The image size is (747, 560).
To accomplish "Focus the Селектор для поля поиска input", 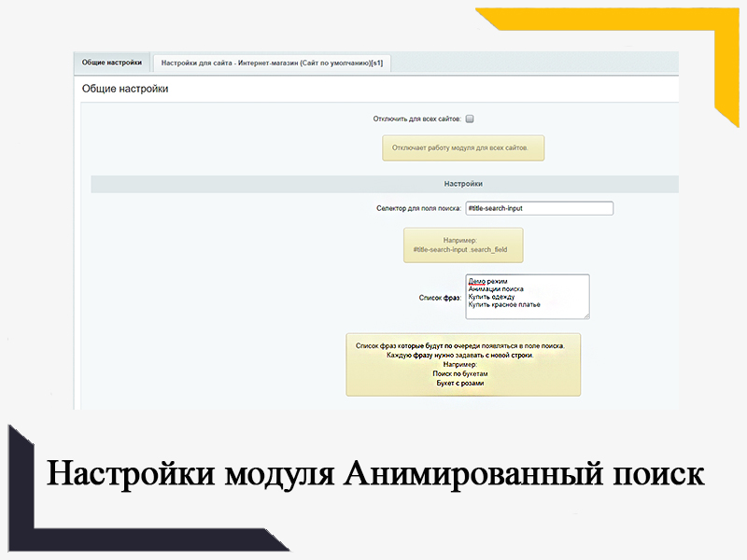I will click(539, 209).
